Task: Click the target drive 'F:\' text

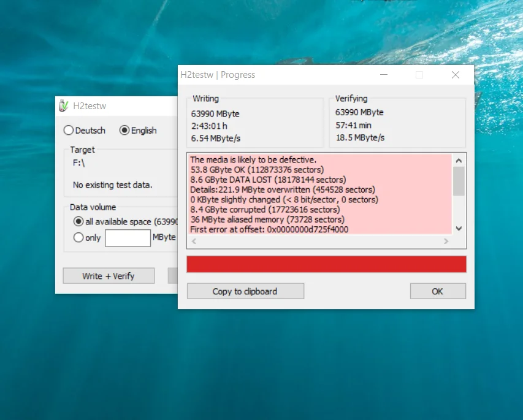Action: point(78,163)
